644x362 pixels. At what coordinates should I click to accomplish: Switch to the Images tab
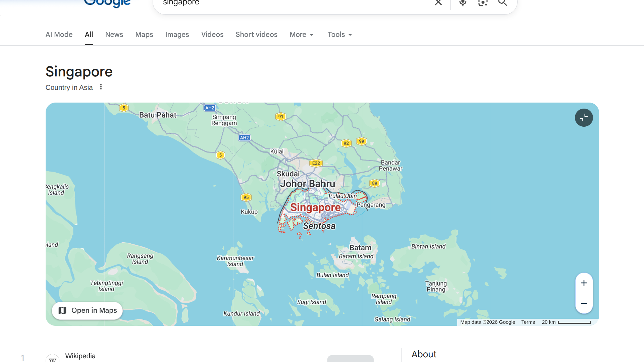(x=177, y=35)
